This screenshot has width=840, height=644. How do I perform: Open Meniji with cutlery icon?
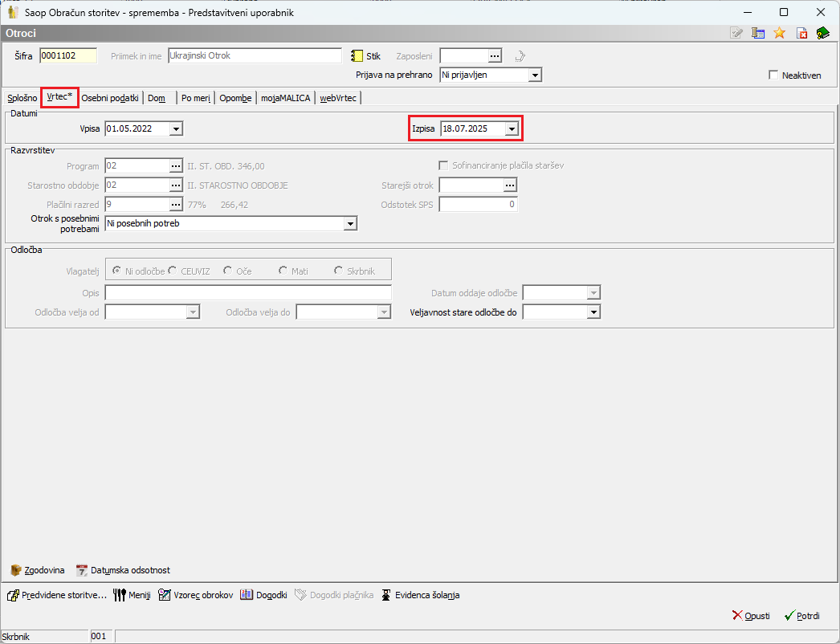pyautogui.click(x=132, y=595)
